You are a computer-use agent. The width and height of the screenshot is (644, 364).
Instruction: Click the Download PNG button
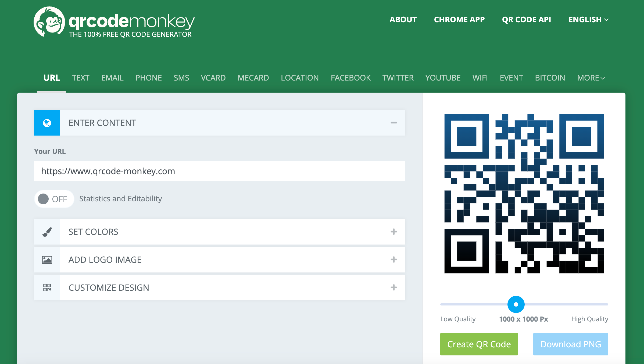coord(571,344)
